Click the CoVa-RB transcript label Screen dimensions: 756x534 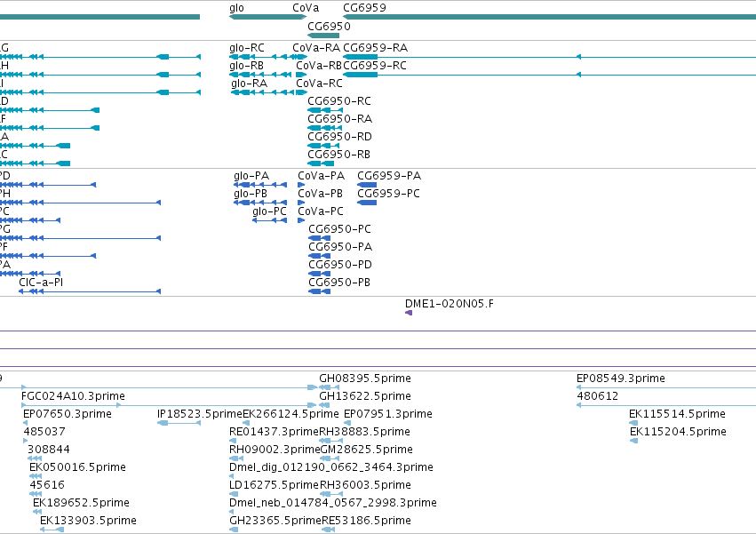319,66
